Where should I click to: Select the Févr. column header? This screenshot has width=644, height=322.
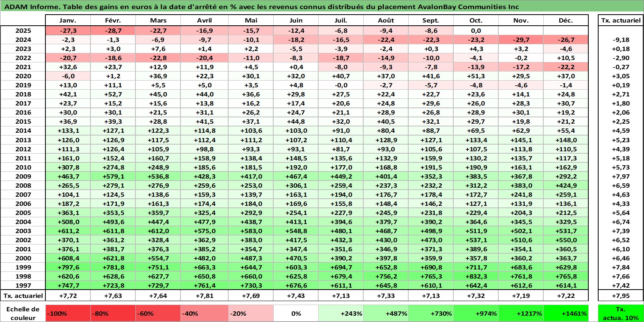[113, 21]
